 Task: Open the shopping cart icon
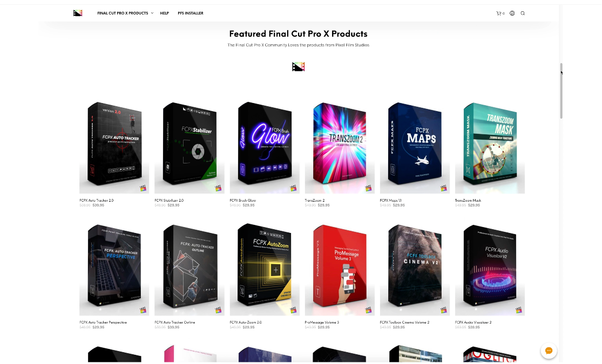point(499,13)
